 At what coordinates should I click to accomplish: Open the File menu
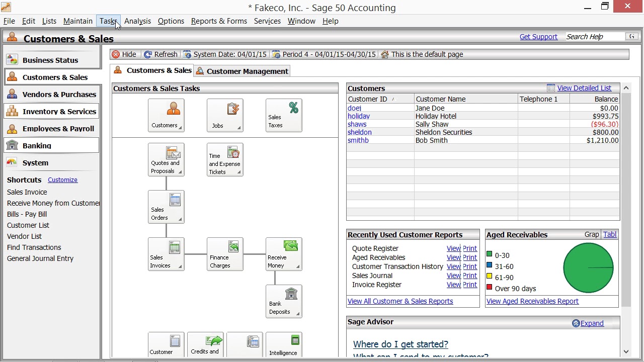pyautogui.click(x=9, y=21)
